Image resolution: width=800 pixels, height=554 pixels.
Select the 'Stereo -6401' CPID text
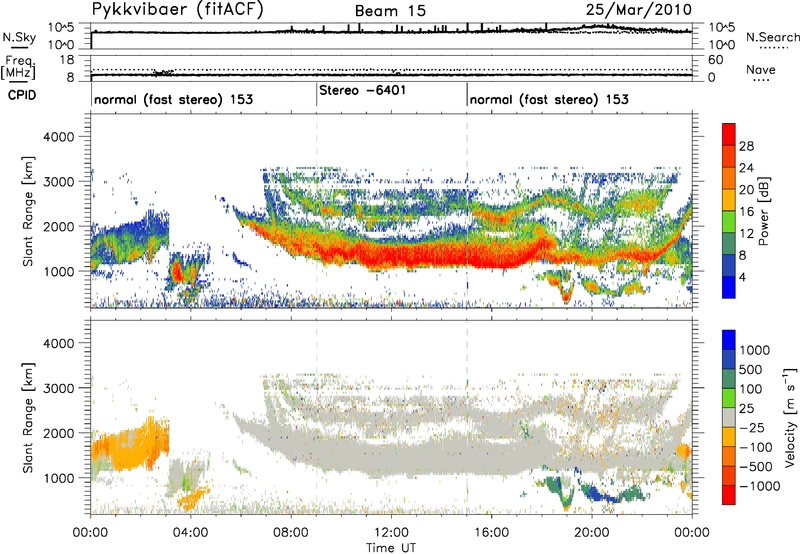point(363,90)
